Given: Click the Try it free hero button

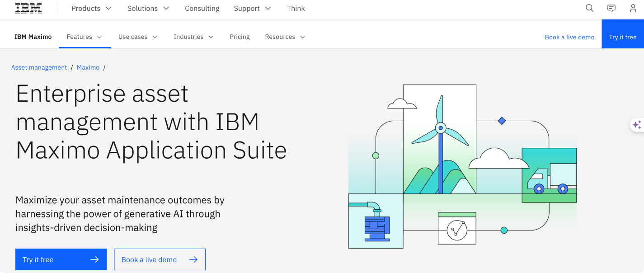Looking at the screenshot, I should 61,259.
